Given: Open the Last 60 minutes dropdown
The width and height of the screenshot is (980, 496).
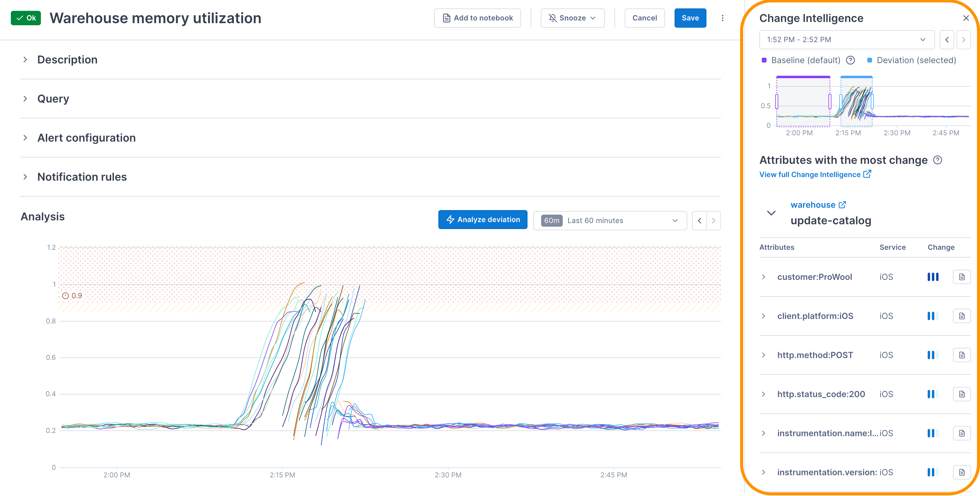Looking at the screenshot, I should click(x=609, y=220).
